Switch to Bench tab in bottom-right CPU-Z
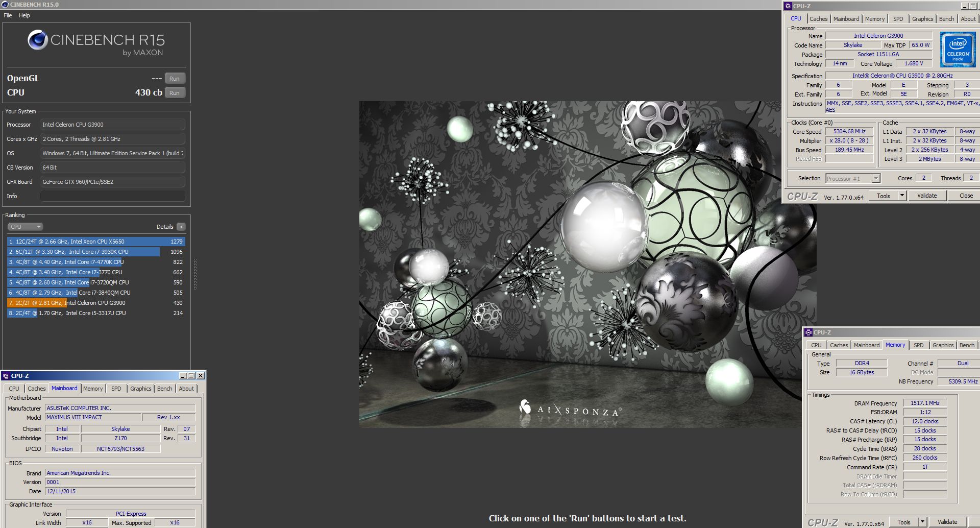 967,345
